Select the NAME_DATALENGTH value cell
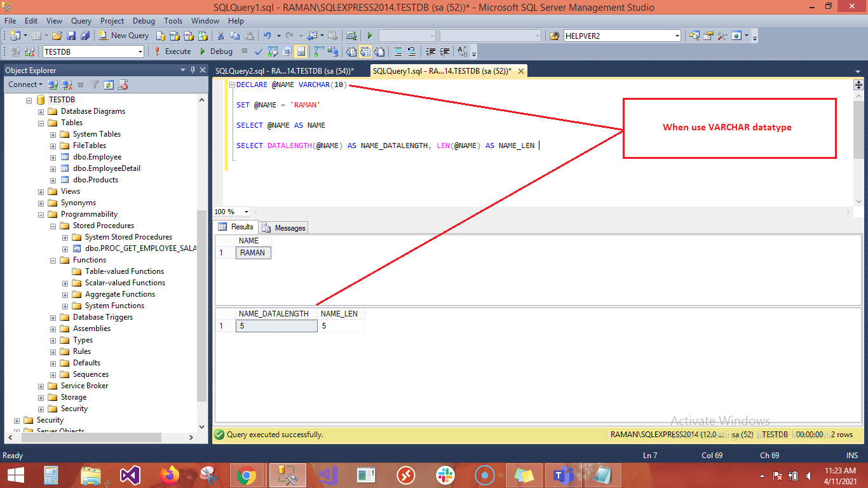The height and width of the screenshot is (488, 868). [276, 325]
